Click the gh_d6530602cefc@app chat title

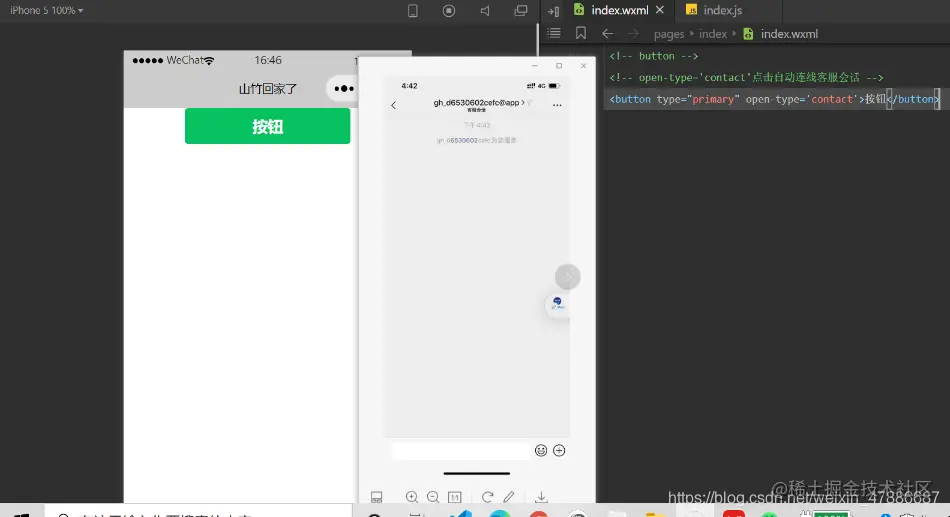[477, 102]
